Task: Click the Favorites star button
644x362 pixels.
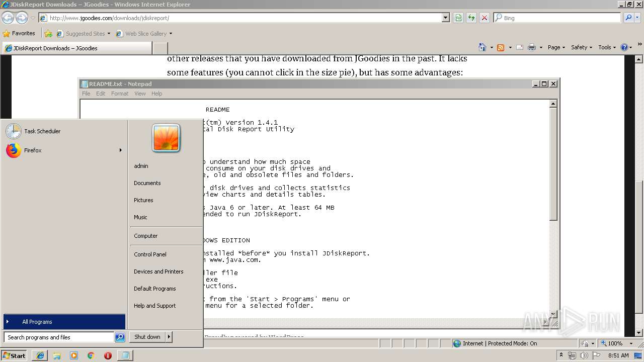Action: click(x=19, y=33)
